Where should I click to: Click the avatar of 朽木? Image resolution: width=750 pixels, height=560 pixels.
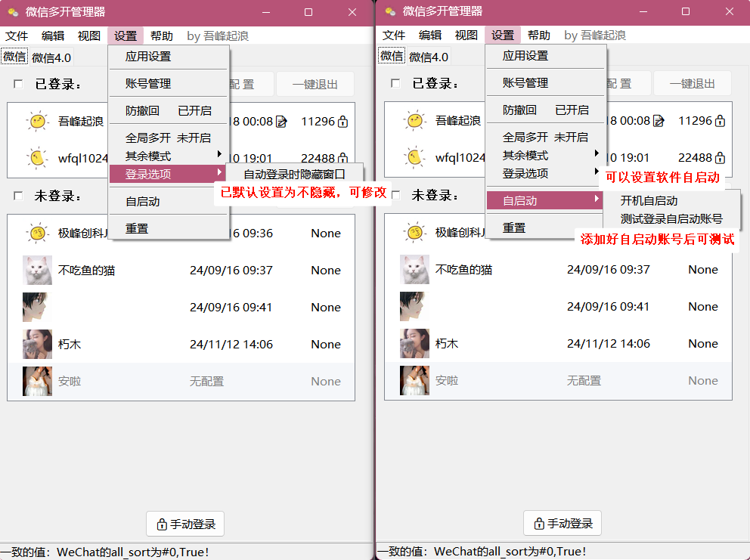coord(37,344)
